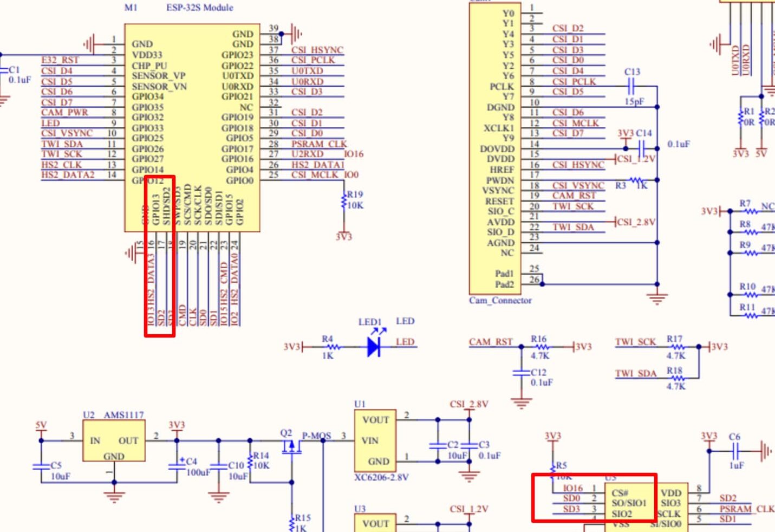Select the C2 10uF capacitor
The height and width of the screenshot is (532, 775).
tap(438, 445)
